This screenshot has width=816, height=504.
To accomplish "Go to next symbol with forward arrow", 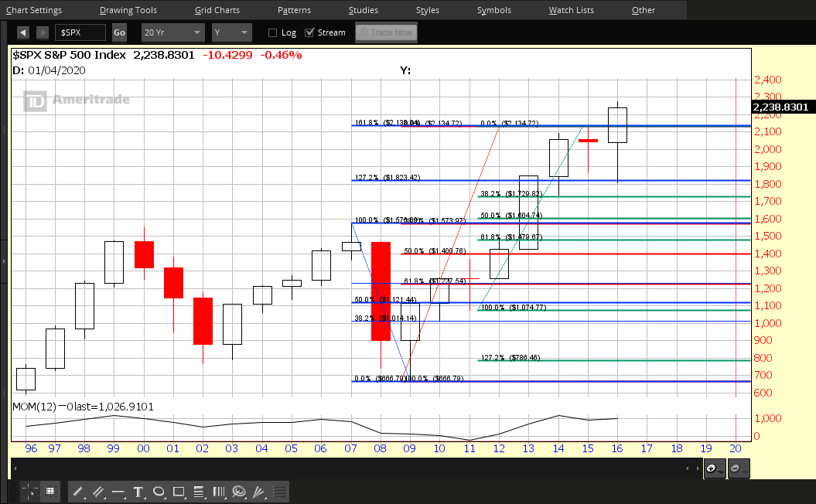I will pyautogui.click(x=43, y=32).
